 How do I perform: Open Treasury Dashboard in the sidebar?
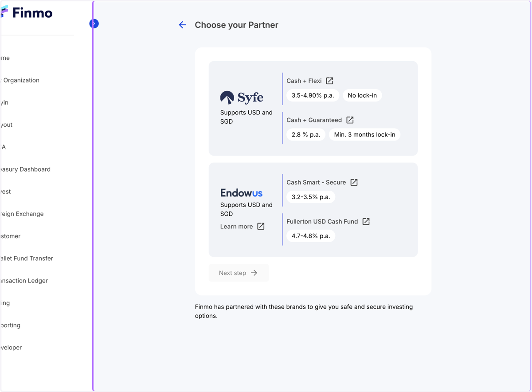click(x=25, y=169)
